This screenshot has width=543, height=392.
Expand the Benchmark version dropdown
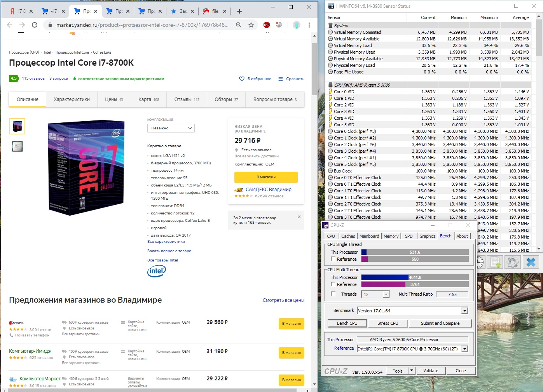(x=464, y=311)
